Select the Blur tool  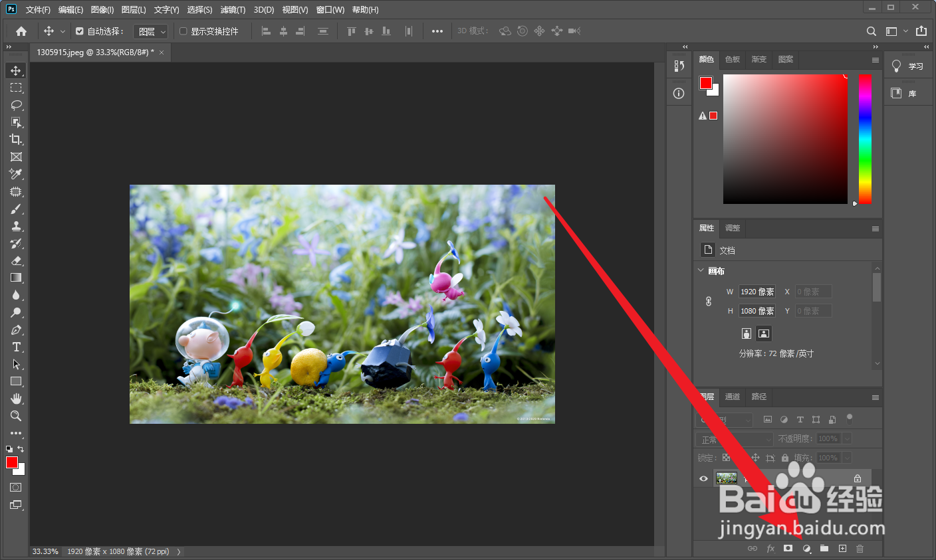[16, 295]
